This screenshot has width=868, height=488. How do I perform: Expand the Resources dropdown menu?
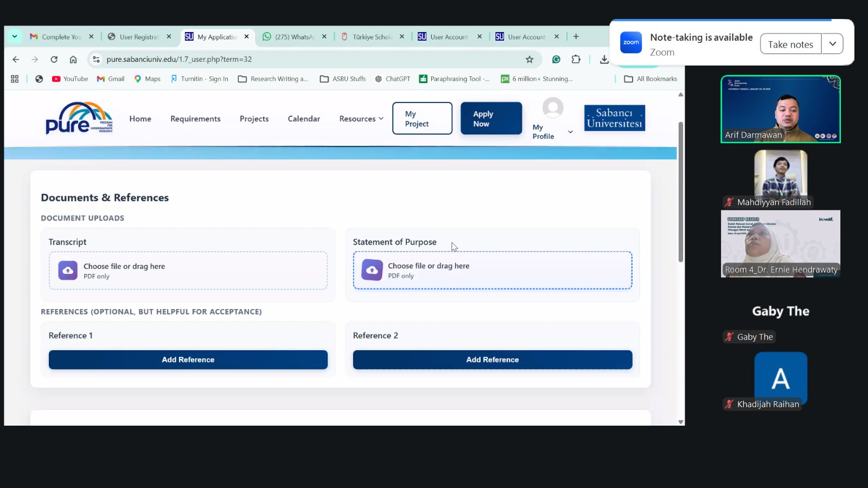pos(361,119)
